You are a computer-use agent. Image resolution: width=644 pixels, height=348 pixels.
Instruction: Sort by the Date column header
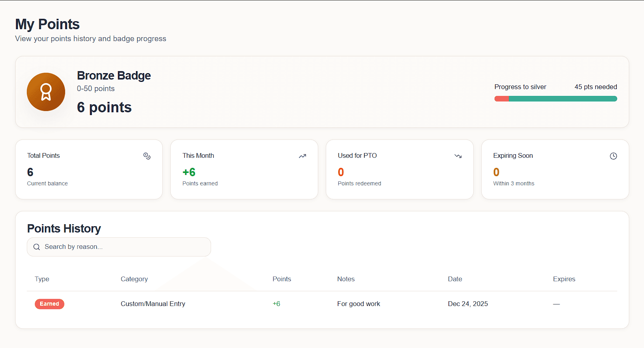click(455, 279)
